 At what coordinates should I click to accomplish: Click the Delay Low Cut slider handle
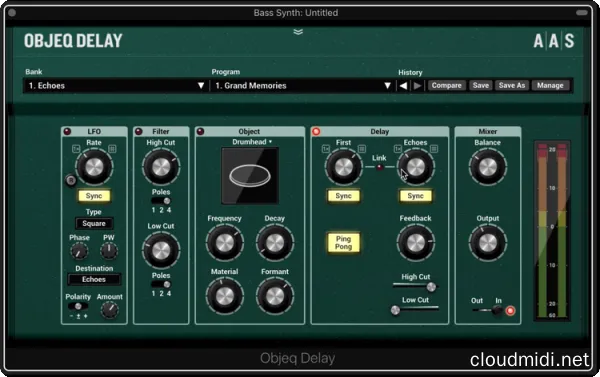point(395,310)
